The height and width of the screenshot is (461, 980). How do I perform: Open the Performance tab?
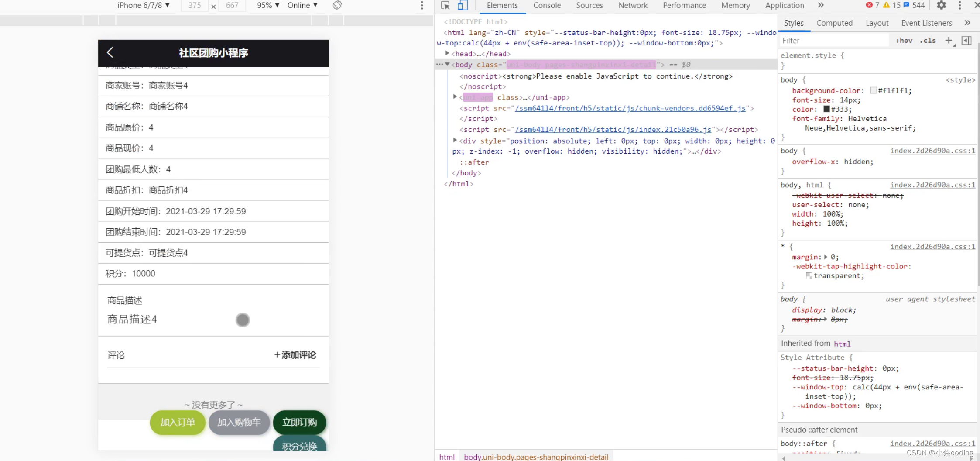click(x=685, y=6)
